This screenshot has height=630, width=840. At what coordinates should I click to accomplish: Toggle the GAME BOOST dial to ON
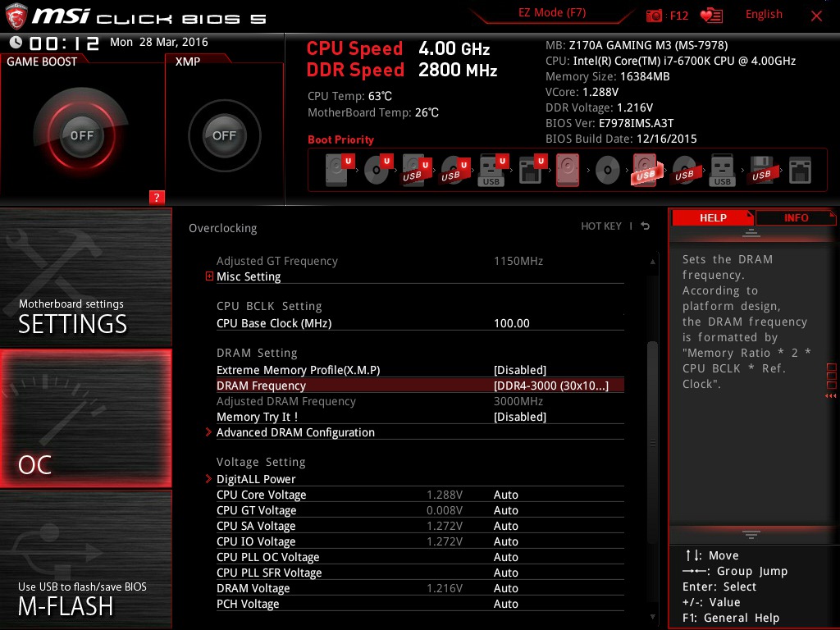pos(82,137)
